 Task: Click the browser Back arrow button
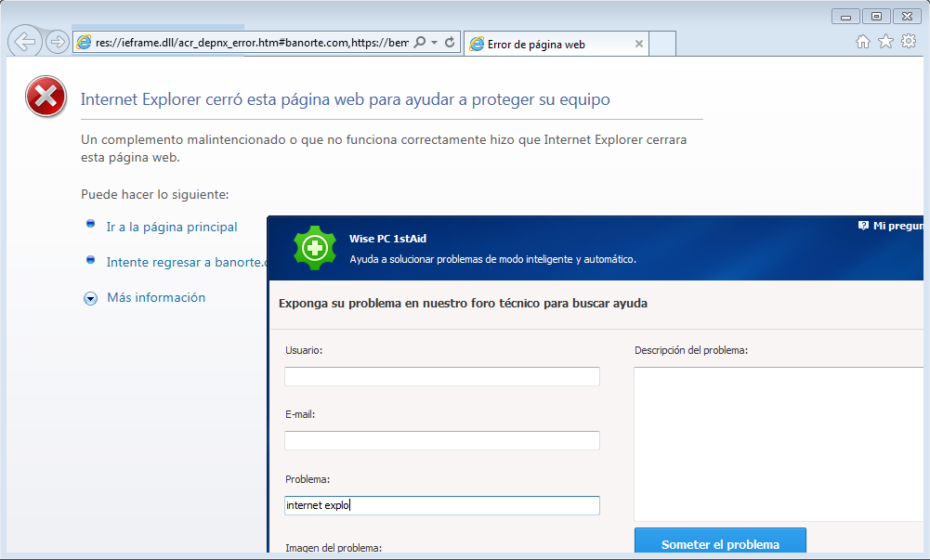(x=23, y=42)
